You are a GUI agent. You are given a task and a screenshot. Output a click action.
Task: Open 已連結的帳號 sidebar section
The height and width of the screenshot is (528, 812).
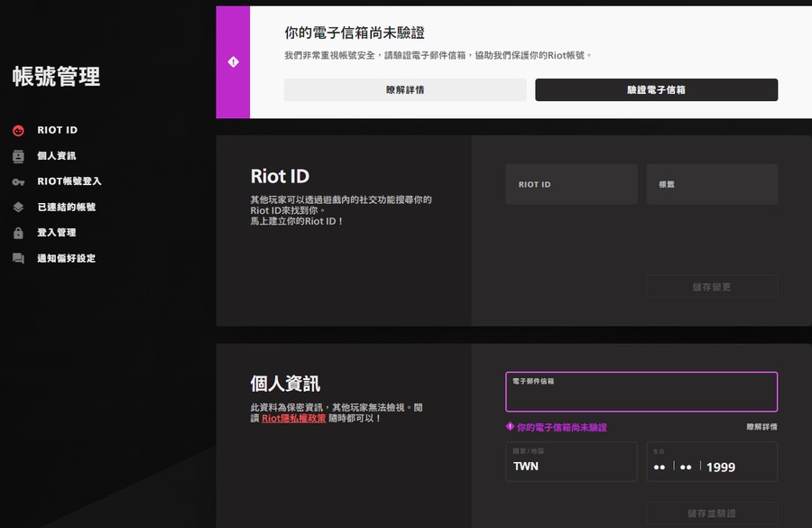[x=66, y=208]
